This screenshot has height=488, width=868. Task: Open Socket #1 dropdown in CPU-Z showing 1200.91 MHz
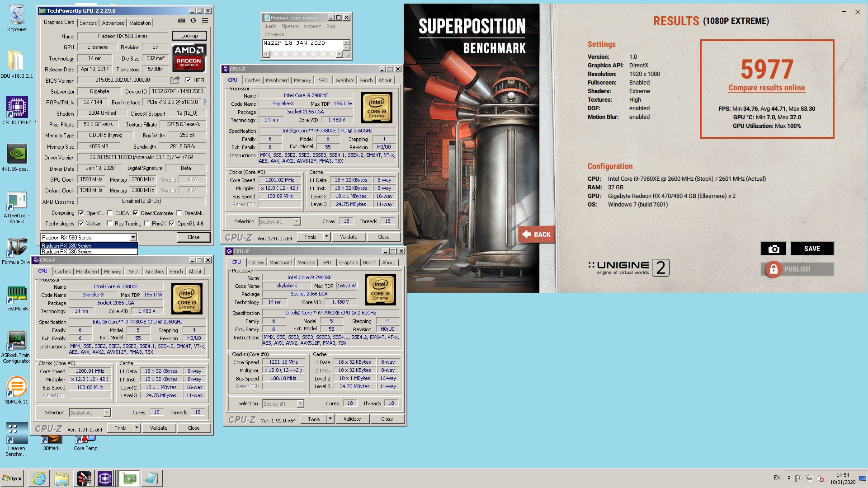tap(107, 413)
